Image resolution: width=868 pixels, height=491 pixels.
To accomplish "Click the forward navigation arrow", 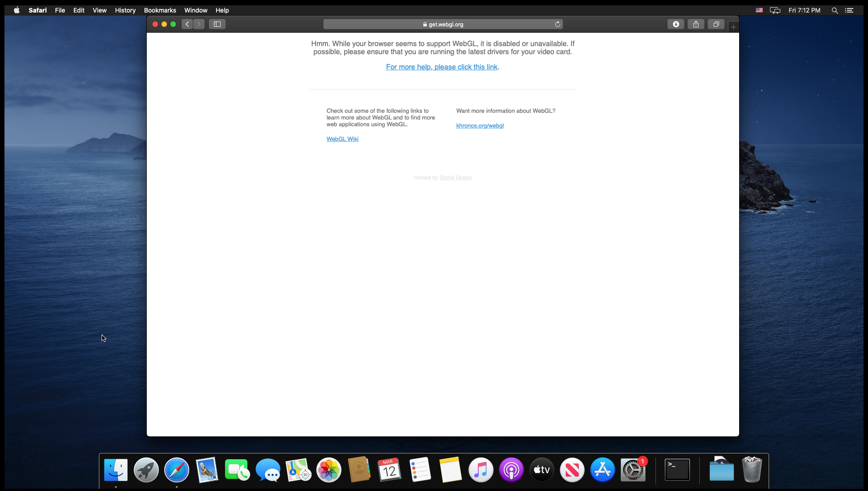I will [199, 24].
